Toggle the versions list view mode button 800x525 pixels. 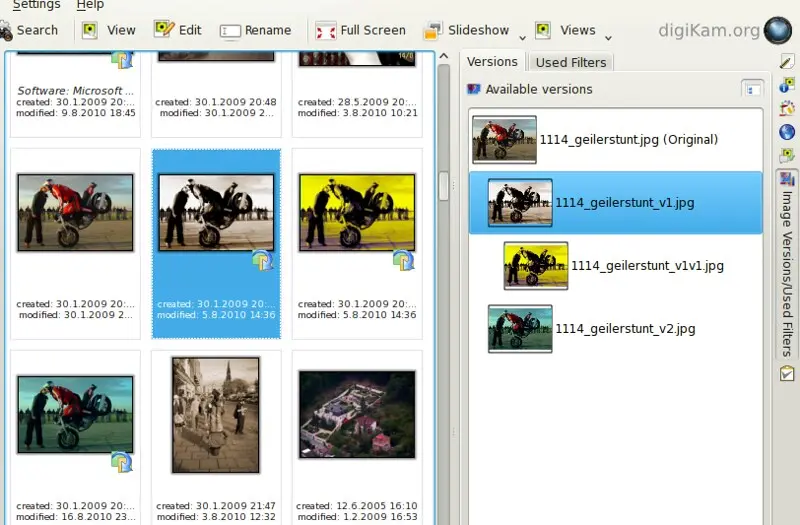pyautogui.click(x=752, y=90)
